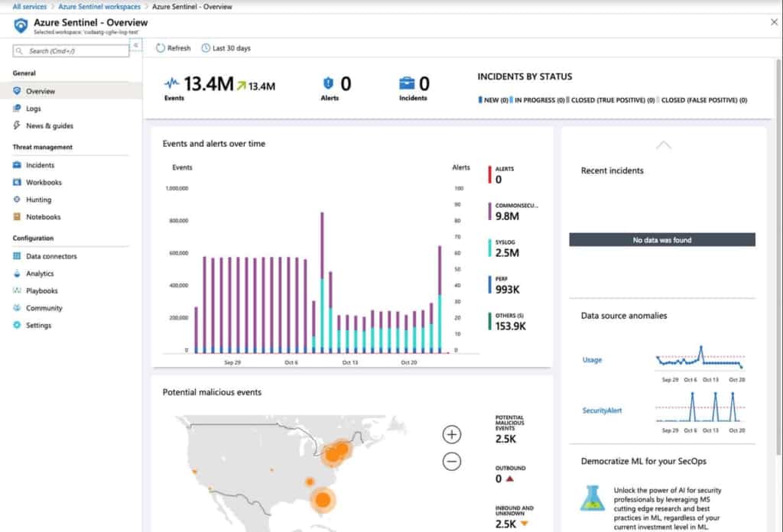Screen dimensions: 783x532
Task: Click the SecurityAlert anomaly sparkline chart
Action: click(700, 407)
